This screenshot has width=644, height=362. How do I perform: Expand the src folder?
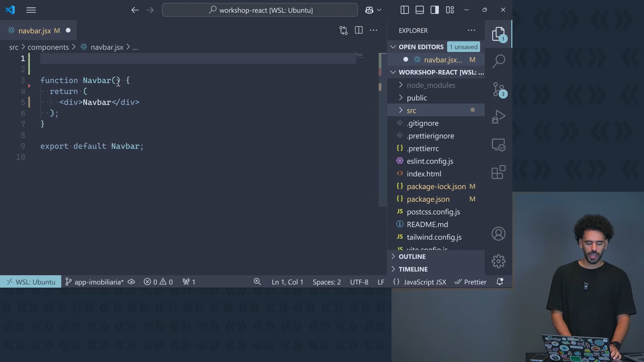coord(411,110)
